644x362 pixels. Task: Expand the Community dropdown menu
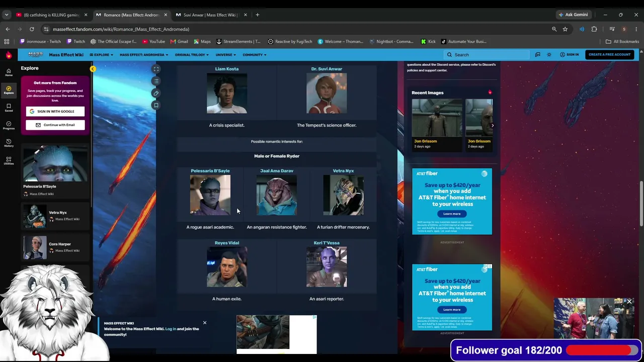tap(255, 55)
